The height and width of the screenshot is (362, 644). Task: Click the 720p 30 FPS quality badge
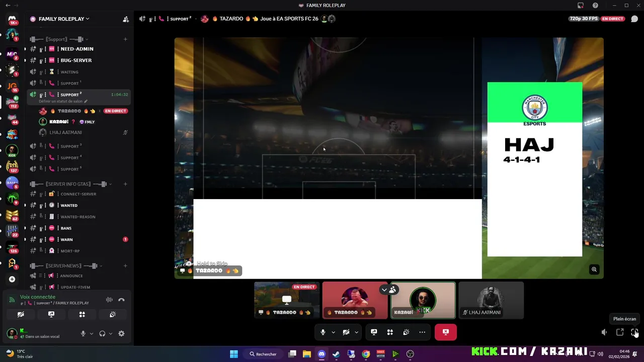pos(585,19)
